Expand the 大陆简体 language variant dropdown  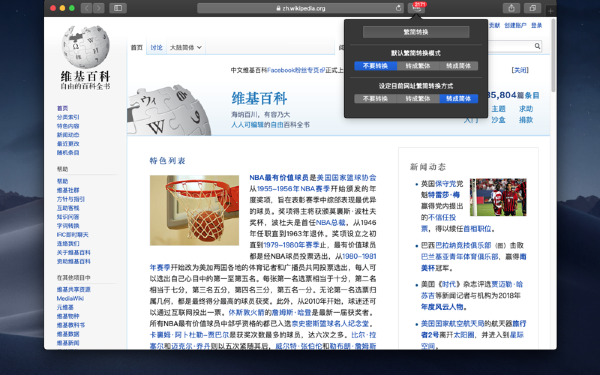[x=186, y=47]
